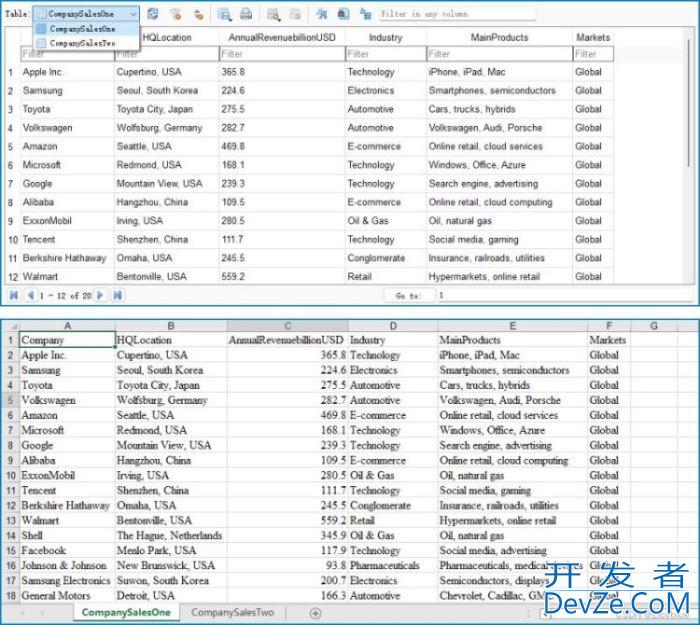Image resolution: width=700 pixels, height=625 pixels.
Task: Click the 'Filter in any column' search box
Action: pyautogui.click(x=456, y=14)
